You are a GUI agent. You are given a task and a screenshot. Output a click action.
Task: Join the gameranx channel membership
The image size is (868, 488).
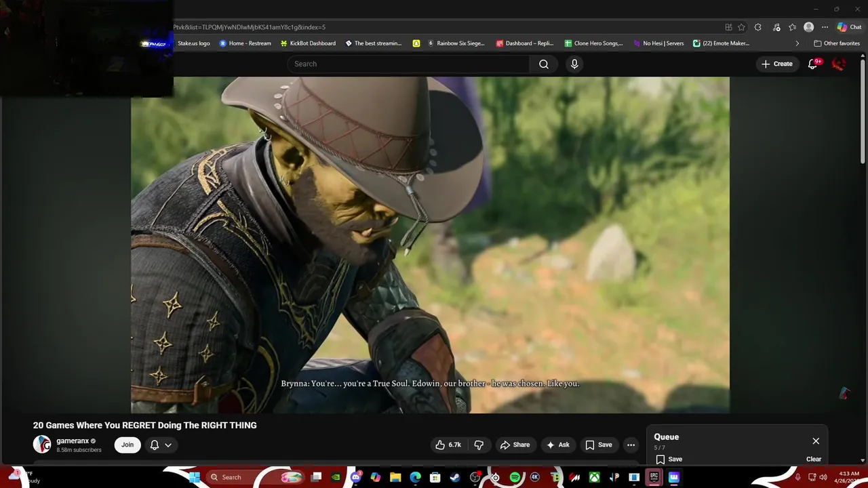pos(127,445)
